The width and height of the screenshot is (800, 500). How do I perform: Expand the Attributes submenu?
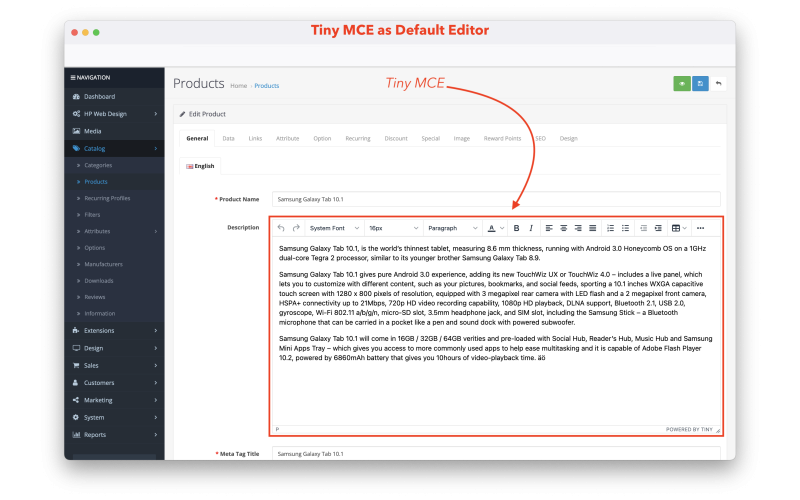(x=114, y=231)
